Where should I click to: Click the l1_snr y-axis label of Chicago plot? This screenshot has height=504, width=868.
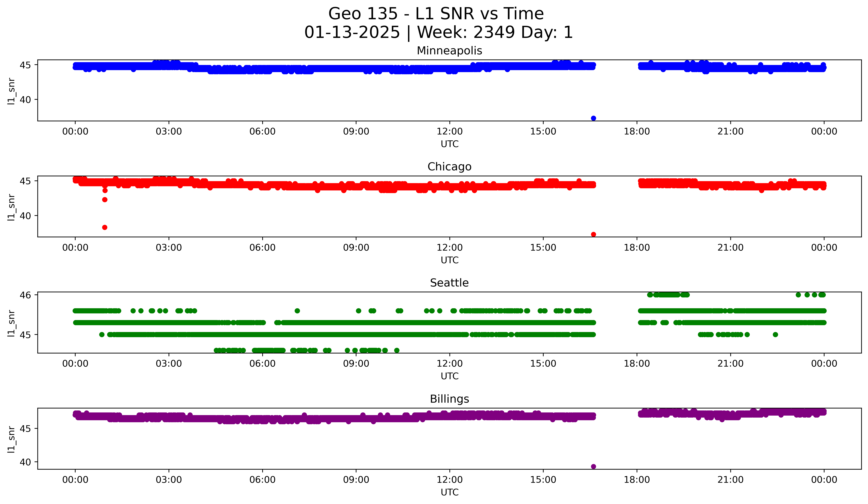coord(11,207)
